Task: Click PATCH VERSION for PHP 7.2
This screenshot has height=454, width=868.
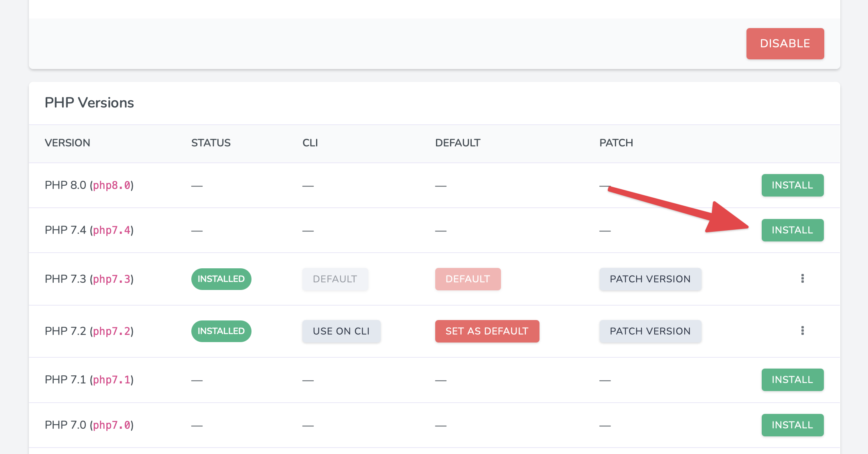Action: (x=650, y=331)
